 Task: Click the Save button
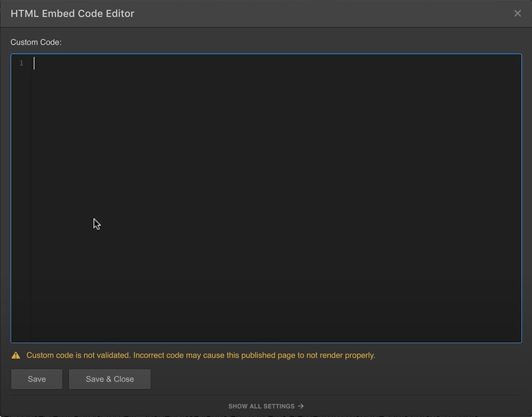[x=37, y=379]
